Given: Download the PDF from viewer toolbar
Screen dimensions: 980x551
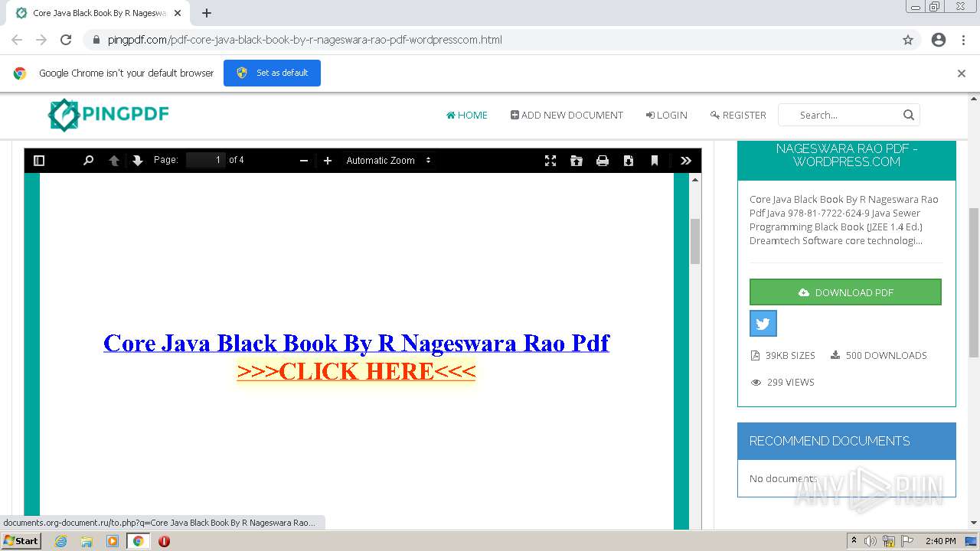Looking at the screenshot, I should (x=629, y=161).
